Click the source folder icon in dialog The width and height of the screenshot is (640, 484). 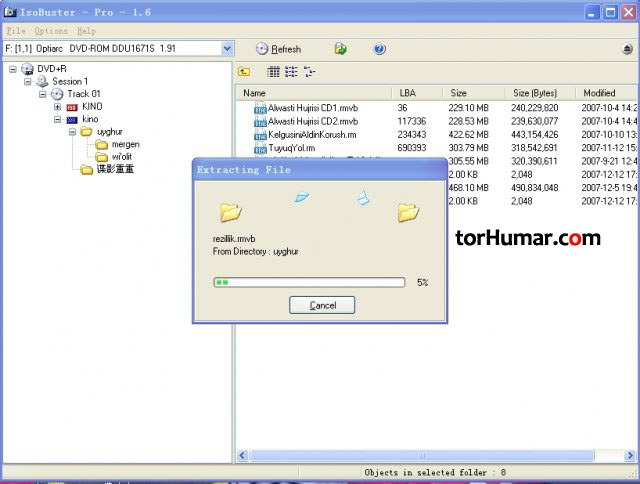point(231,212)
